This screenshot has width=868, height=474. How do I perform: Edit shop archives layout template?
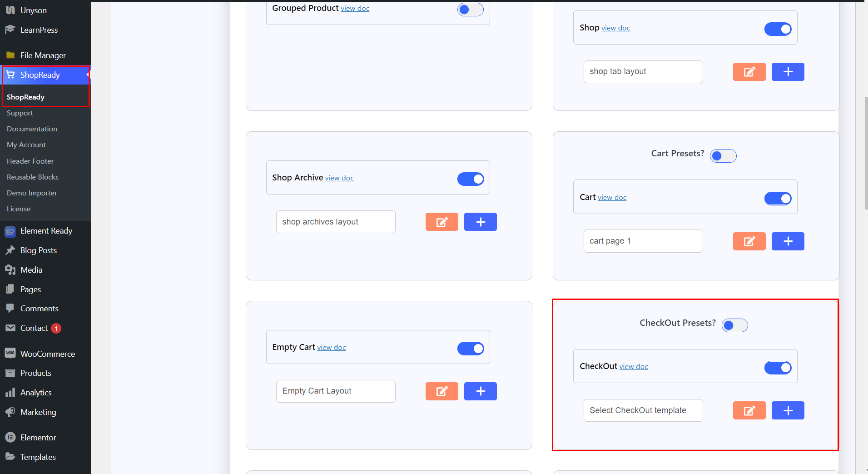coord(441,222)
